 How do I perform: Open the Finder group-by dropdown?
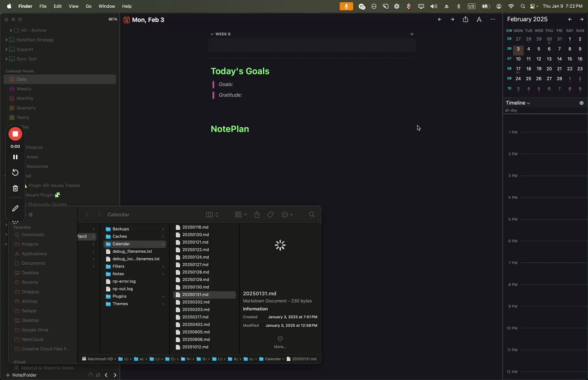[241, 215]
